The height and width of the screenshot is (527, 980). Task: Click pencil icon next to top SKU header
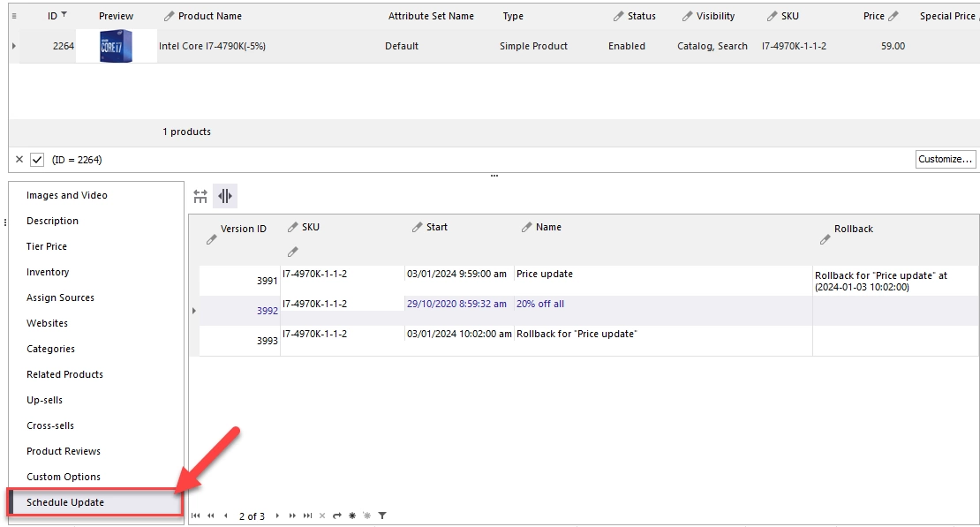[772, 16]
